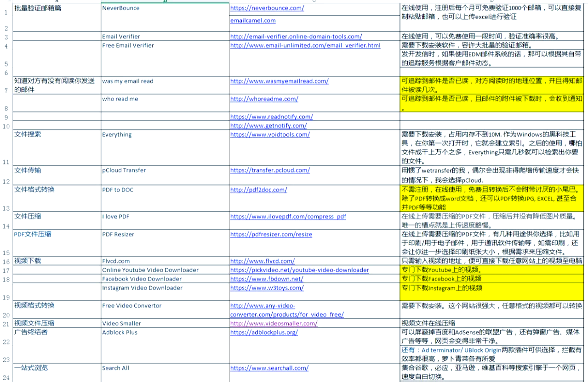Select the 视频文件在线压缩 description cell
This screenshot has width=588, height=382.
492,324
